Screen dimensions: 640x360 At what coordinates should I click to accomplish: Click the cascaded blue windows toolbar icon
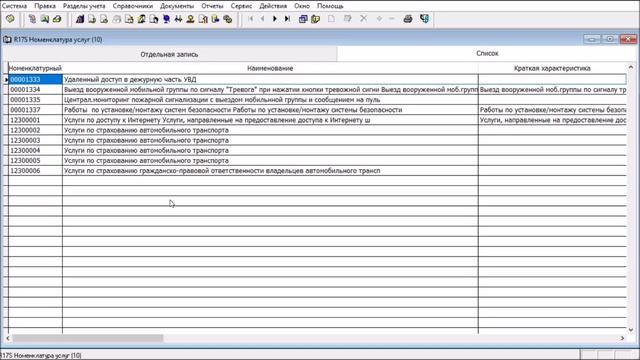click(303, 19)
